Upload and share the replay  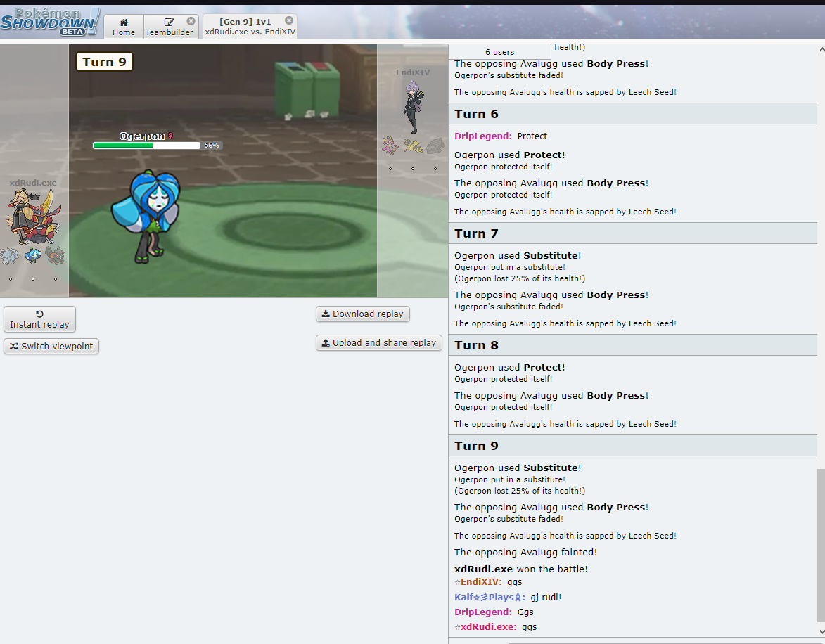tap(379, 343)
